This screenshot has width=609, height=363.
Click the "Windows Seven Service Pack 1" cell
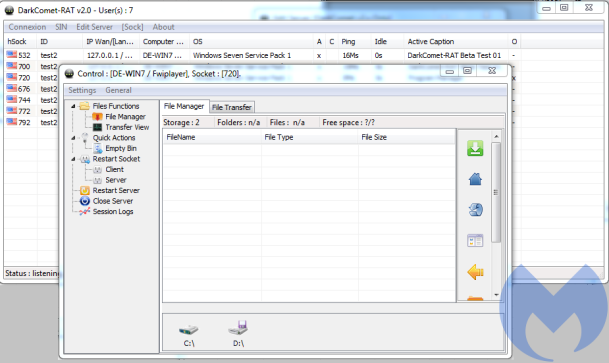click(242, 55)
